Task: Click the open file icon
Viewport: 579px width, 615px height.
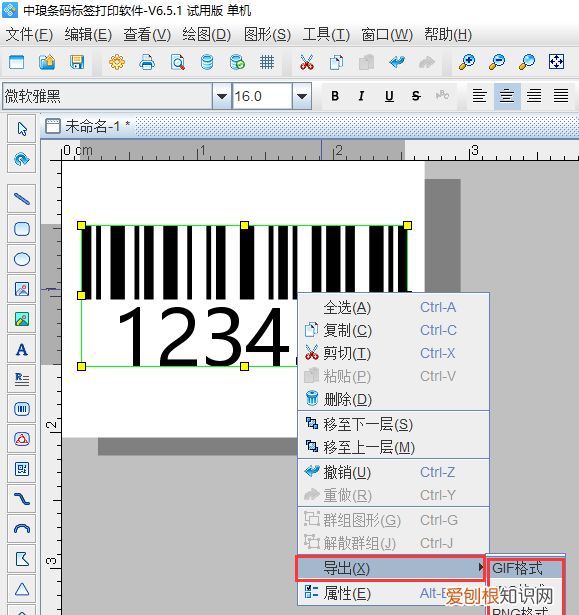Action: [47, 62]
